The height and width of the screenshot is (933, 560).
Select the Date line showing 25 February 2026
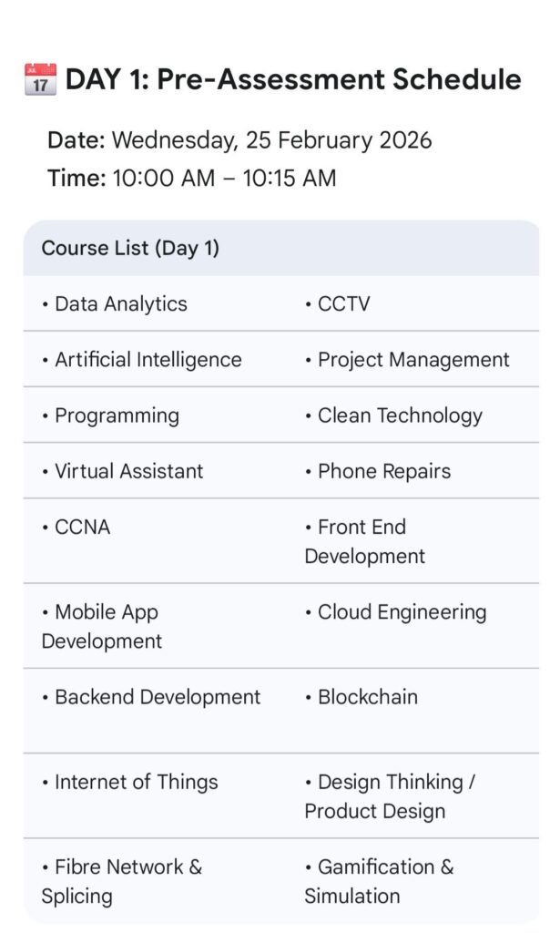239,140
